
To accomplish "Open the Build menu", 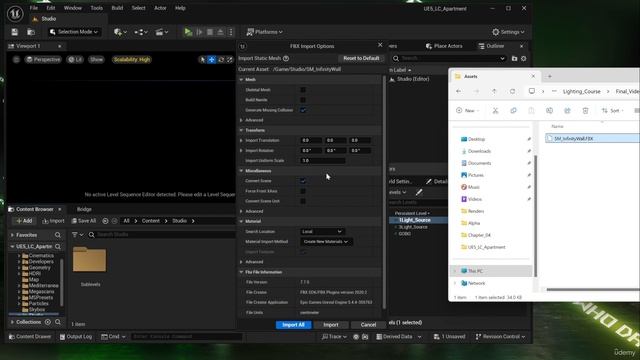I will click(117, 8).
